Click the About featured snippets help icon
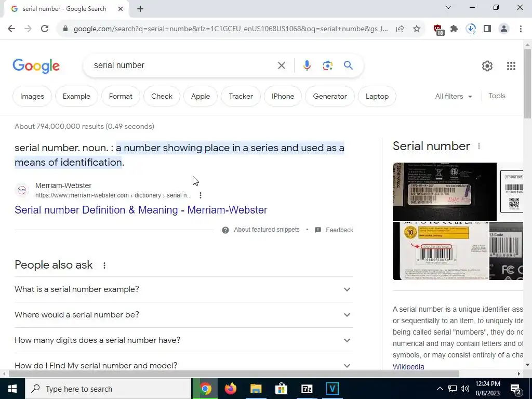The width and height of the screenshot is (532, 399). tap(225, 230)
